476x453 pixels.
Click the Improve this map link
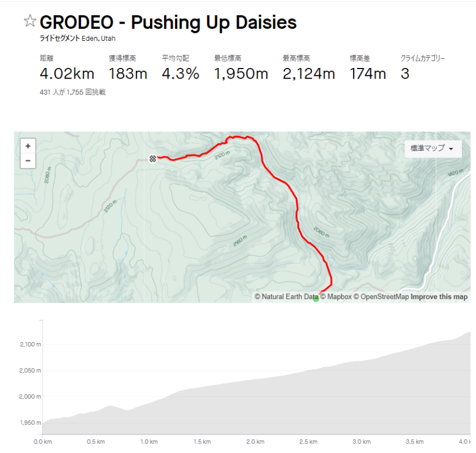tap(439, 297)
